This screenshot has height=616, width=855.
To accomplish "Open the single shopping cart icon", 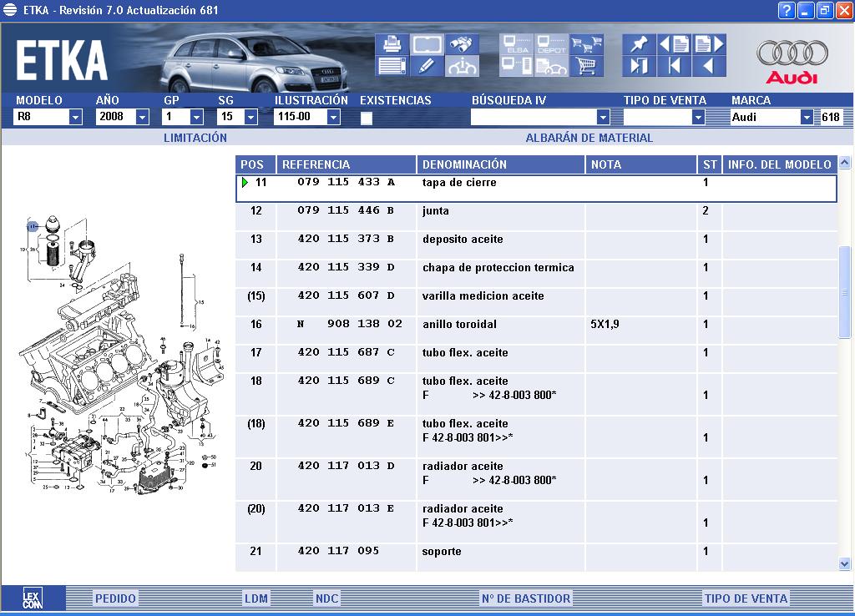I will [x=586, y=66].
